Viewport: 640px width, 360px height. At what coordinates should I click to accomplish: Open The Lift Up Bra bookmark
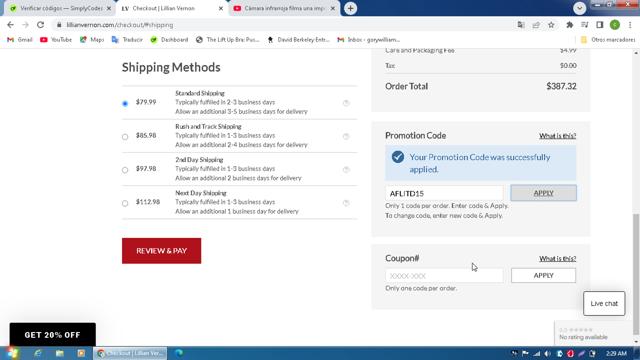tap(227, 40)
